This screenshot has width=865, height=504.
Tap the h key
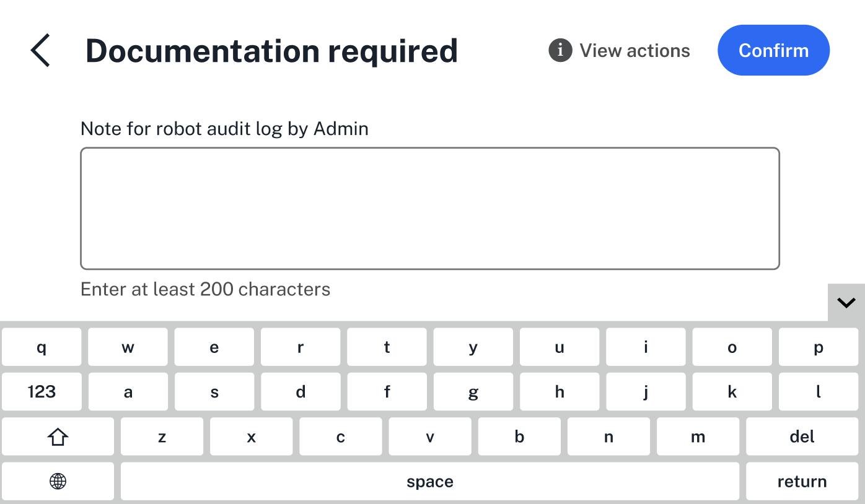pyautogui.click(x=560, y=391)
